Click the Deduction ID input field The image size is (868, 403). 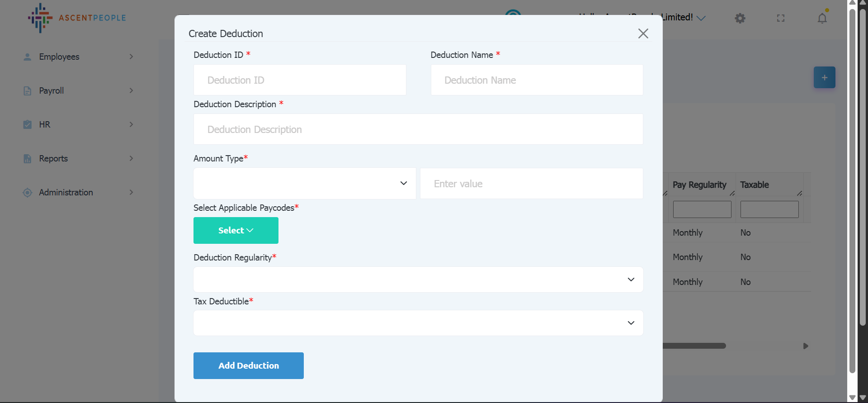(299, 80)
